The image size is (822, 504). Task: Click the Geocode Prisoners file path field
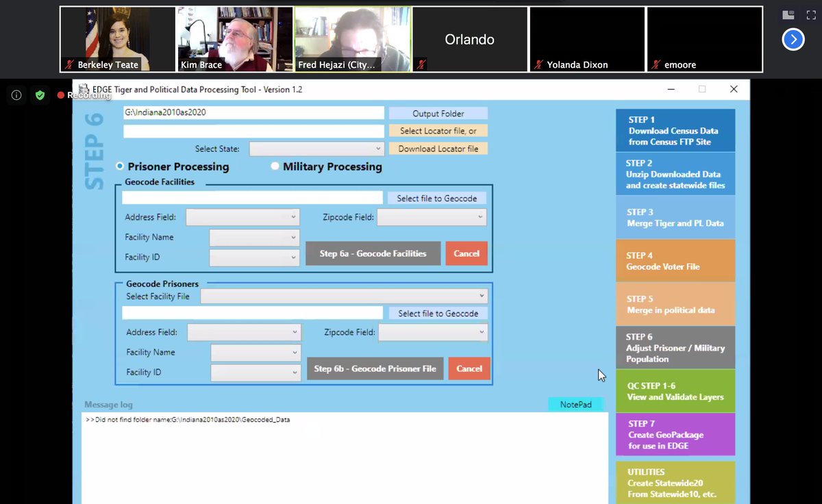[252, 312]
